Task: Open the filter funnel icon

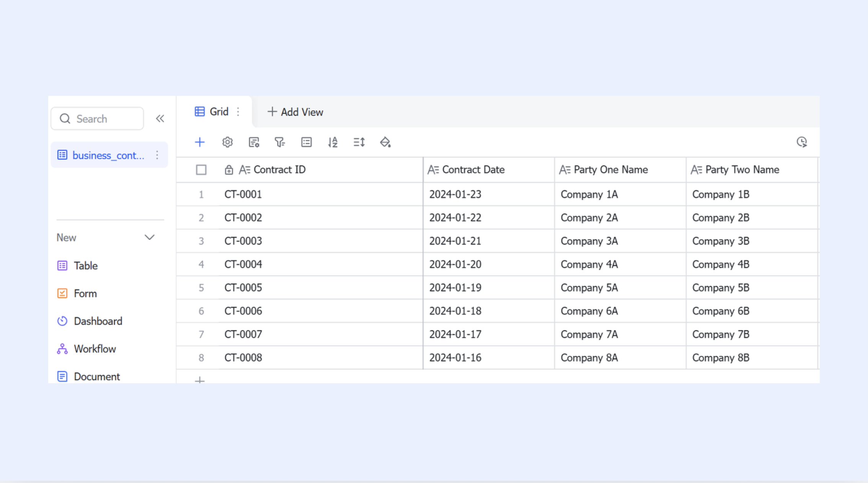Action: [280, 142]
